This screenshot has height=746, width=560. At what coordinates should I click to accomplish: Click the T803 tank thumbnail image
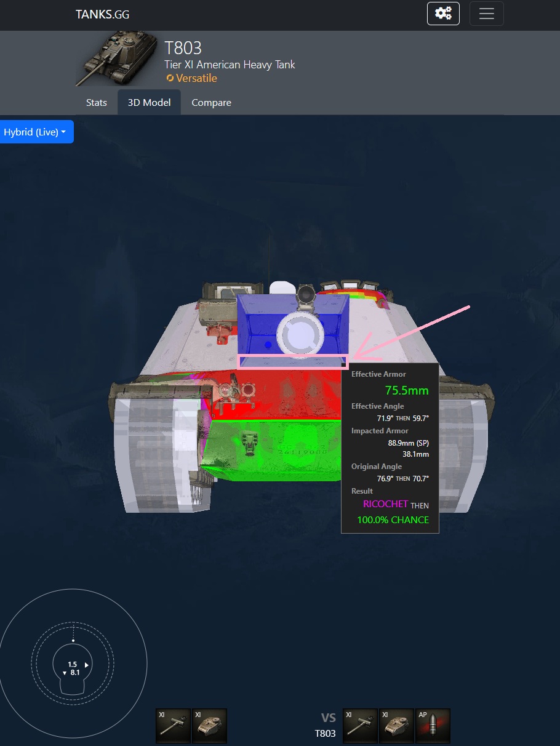point(118,59)
